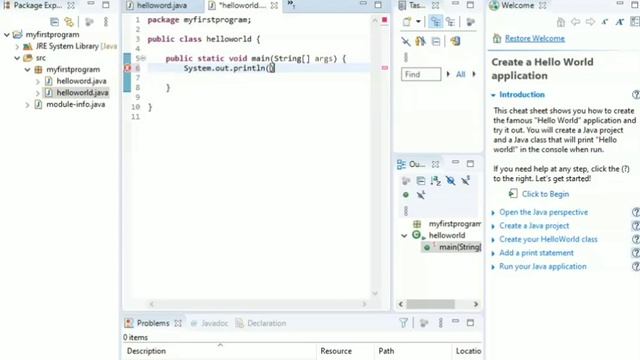Click Outline filter icon
This screenshot has width=640, height=360.
406,181
